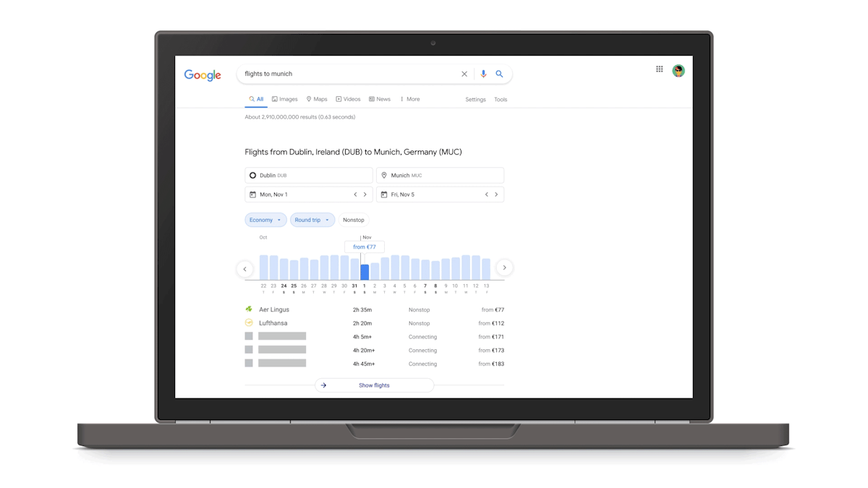Switch to the Images tab
The image size is (868, 488).
[285, 99]
